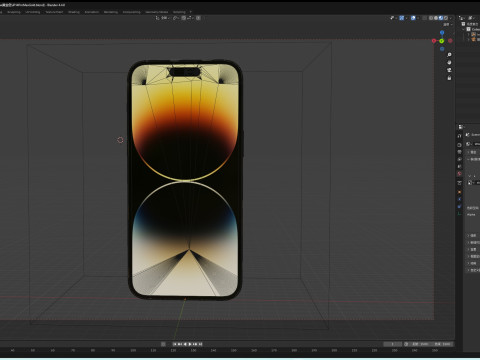This screenshot has height=360, width=480.
Task: Click the zoom view magnifier icon
Action: click(x=449, y=55)
